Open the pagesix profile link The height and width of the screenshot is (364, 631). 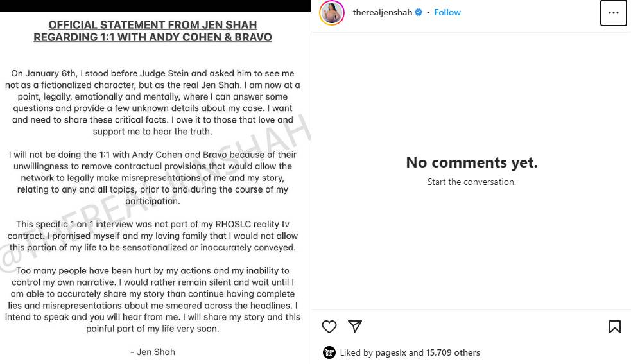[391, 352]
